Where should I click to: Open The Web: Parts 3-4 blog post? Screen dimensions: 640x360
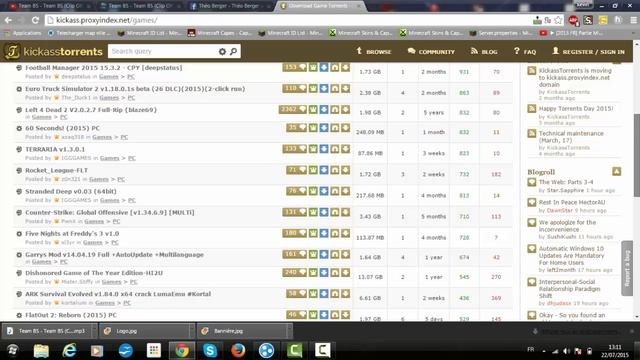[x=566, y=182]
